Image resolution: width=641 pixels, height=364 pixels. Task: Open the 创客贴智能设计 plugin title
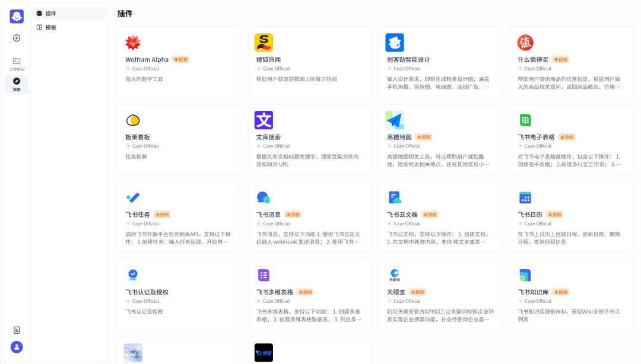408,60
